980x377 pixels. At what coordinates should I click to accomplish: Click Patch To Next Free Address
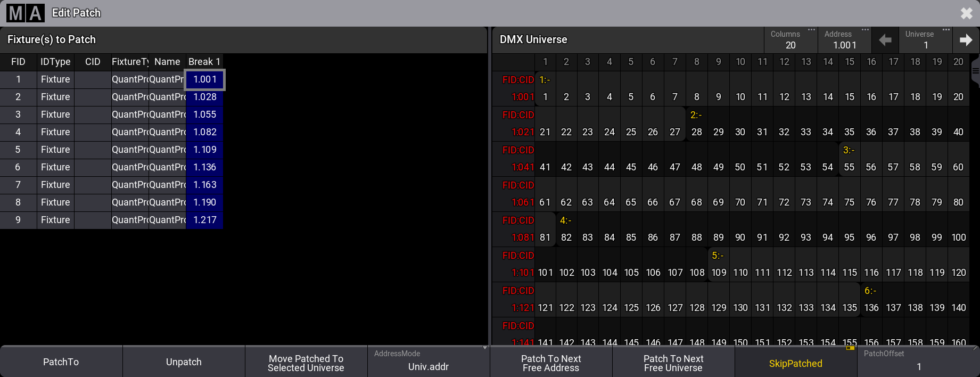(551, 363)
